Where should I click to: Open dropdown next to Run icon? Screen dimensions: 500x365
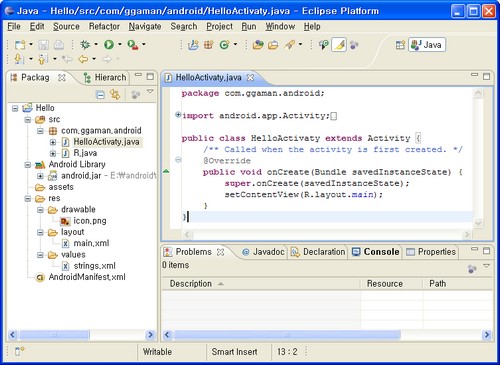coord(120,44)
